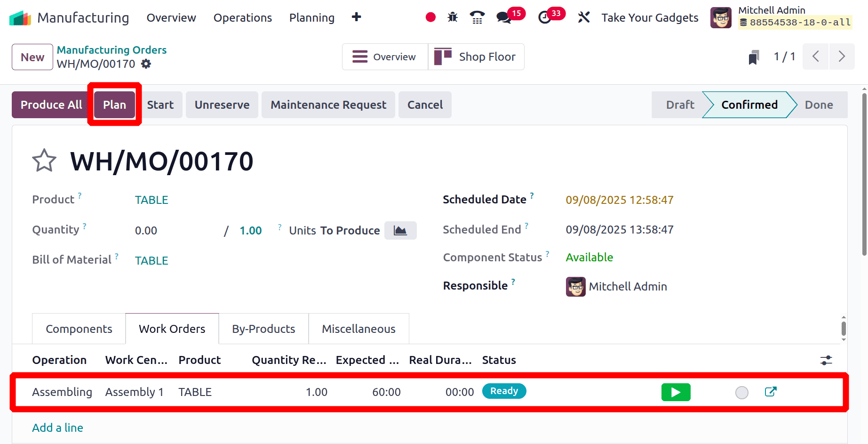Click Add a line link
Screen dimensions: 868x444
(x=57, y=428)
